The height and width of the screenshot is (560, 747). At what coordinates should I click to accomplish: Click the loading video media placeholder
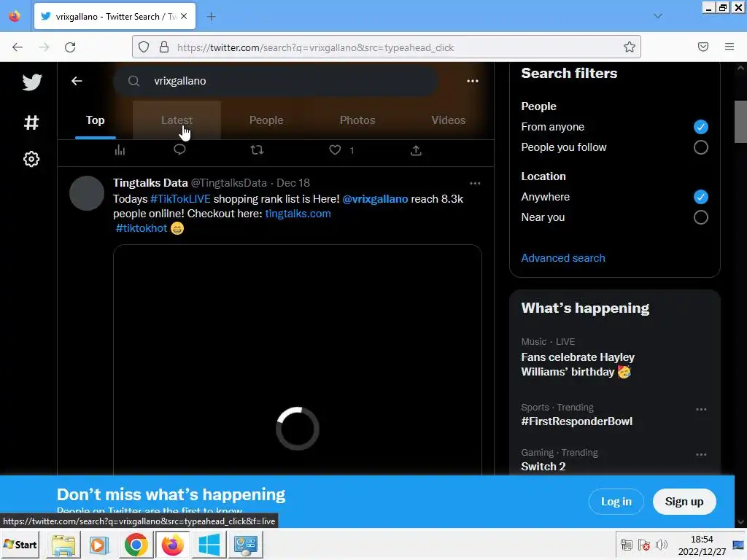coord(298,360)
